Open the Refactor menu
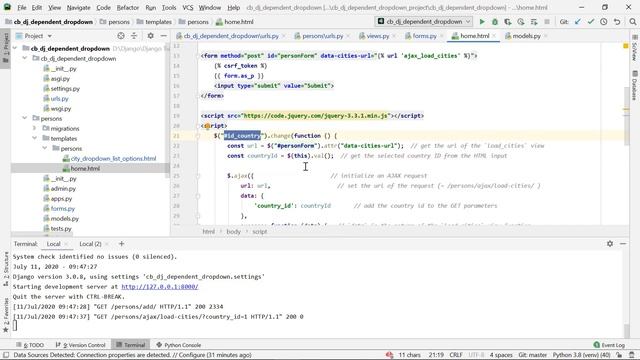Viewport: 640px width, 360px height. (x=128, y=7)
